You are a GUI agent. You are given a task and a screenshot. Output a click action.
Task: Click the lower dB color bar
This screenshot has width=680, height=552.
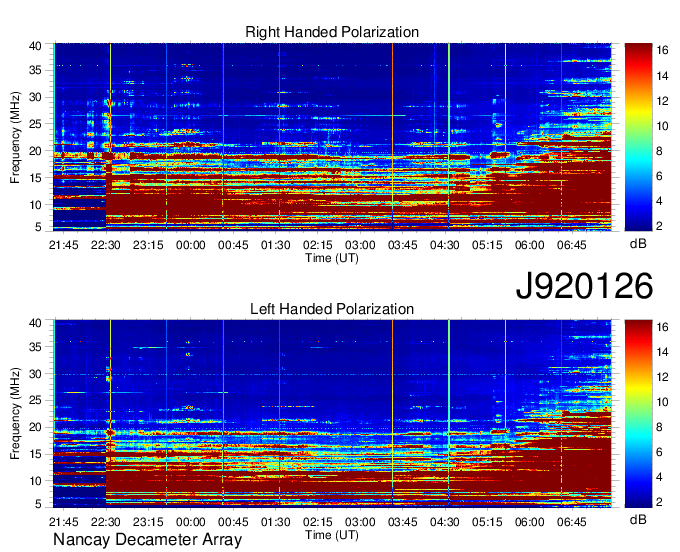pos(638,413)
